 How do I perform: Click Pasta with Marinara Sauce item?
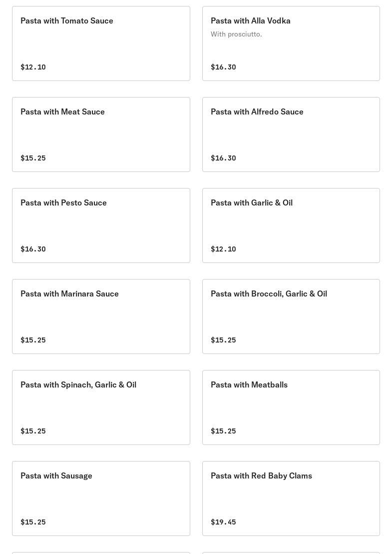click(x=101, y=316)
